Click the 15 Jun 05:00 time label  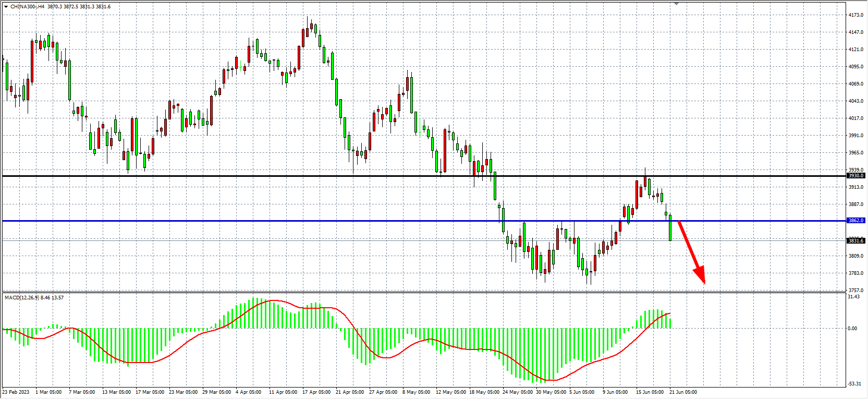coord(650,392)
